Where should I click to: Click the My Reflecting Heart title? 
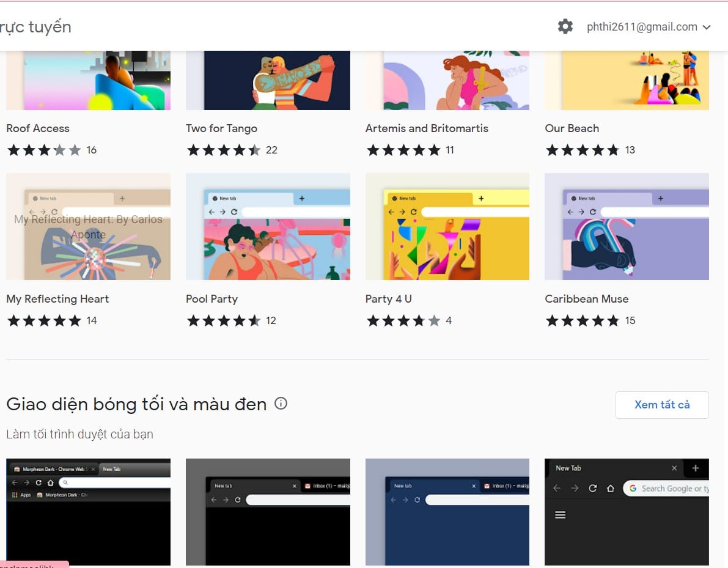(57, 299)
